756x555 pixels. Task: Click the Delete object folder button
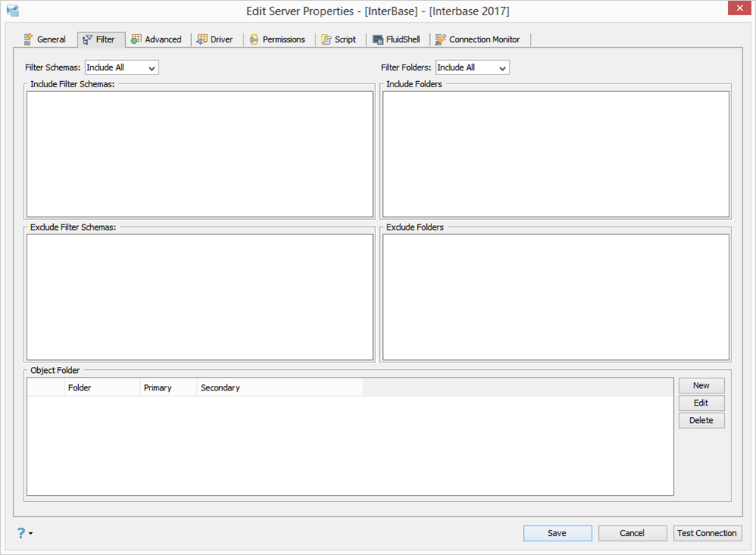click(701, 421)
